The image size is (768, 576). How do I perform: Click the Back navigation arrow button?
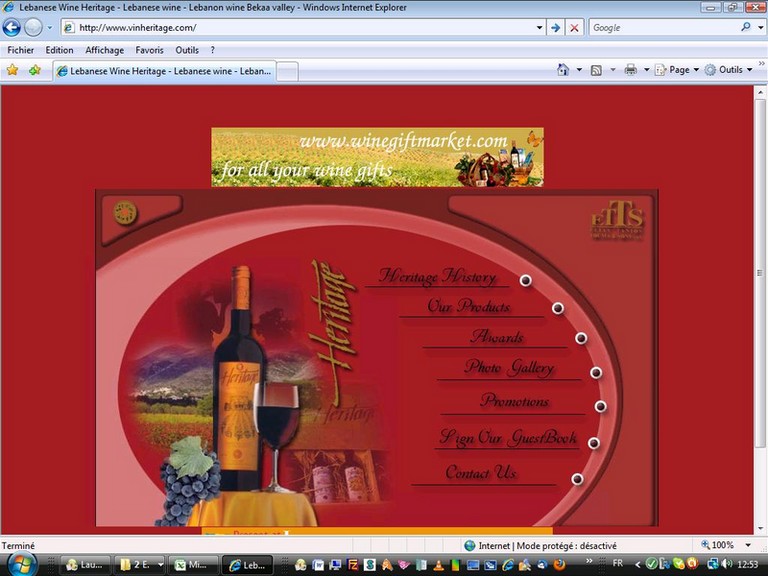(12, 28)
